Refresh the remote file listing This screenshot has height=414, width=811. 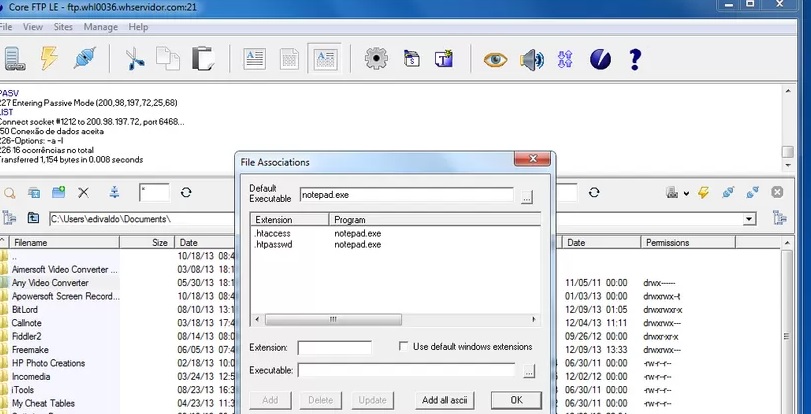(x=594, y=193)
